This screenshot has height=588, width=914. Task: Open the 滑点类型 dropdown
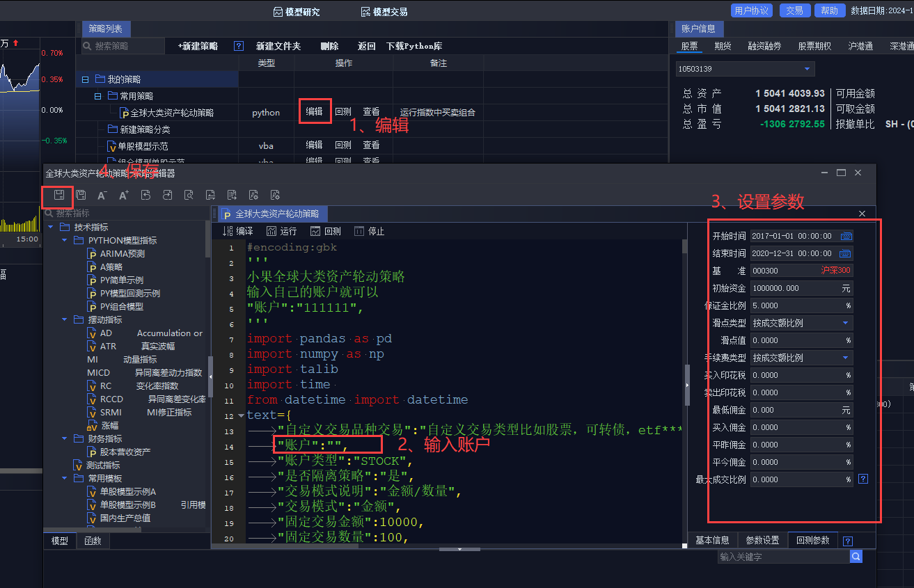[x=846, y=323]
